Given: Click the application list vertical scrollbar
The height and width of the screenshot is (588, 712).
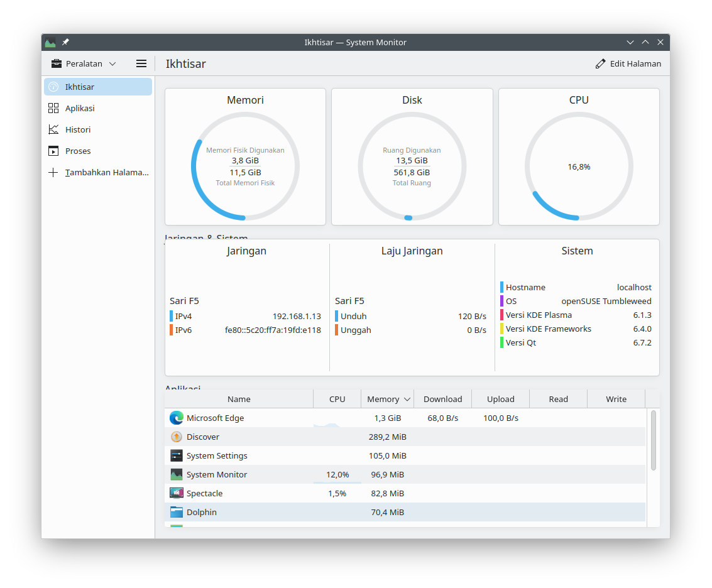Looking at the screenshot, I should click(654, 440).
